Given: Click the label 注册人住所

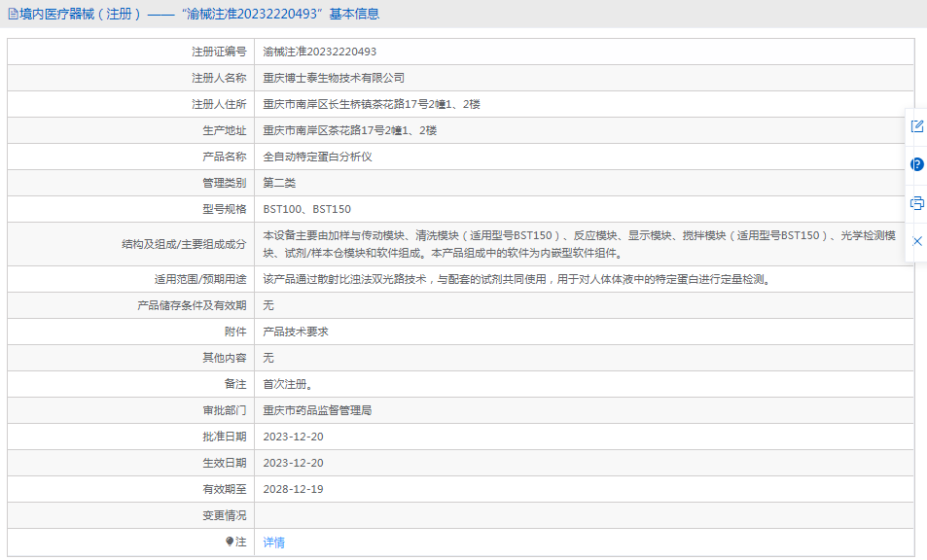Looking at the screenshot, I should (219, 105).
